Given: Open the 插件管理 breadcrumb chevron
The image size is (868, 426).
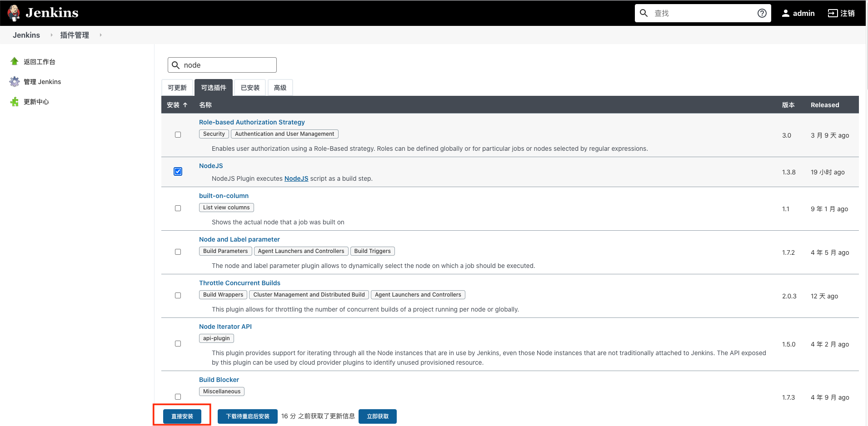Looking at the screenshot, I should point(100,35).
